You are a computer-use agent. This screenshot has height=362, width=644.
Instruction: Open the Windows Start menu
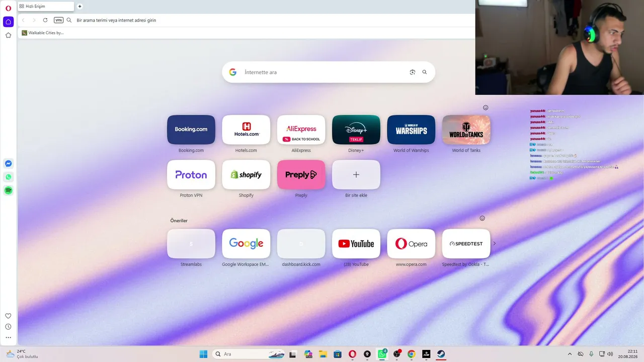(203, 354)
